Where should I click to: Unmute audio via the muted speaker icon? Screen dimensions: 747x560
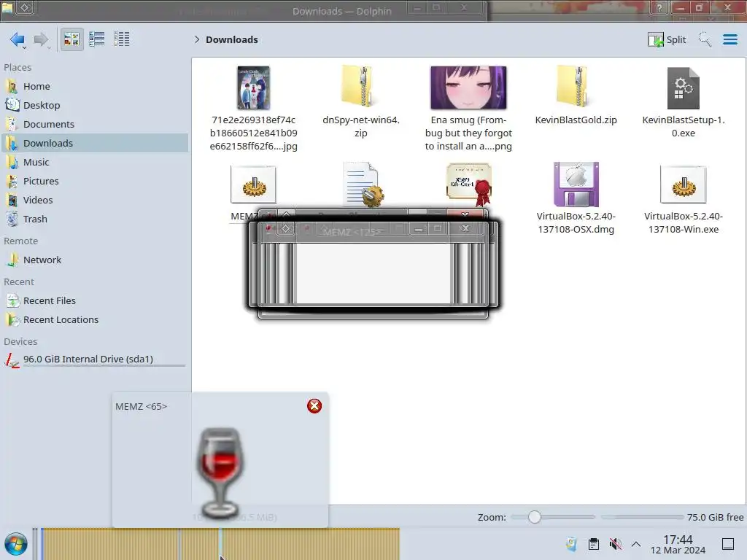(616, 544)
